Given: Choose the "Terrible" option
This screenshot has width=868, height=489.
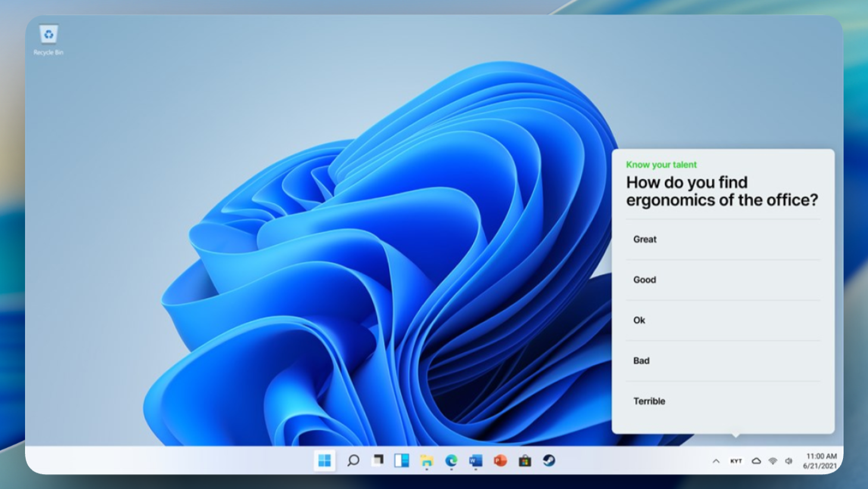Looking at the screenshot, I should point(723,401).
